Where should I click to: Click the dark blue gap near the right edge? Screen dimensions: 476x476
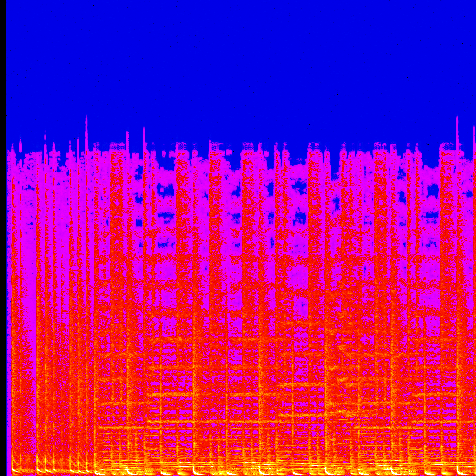point(432,191)
